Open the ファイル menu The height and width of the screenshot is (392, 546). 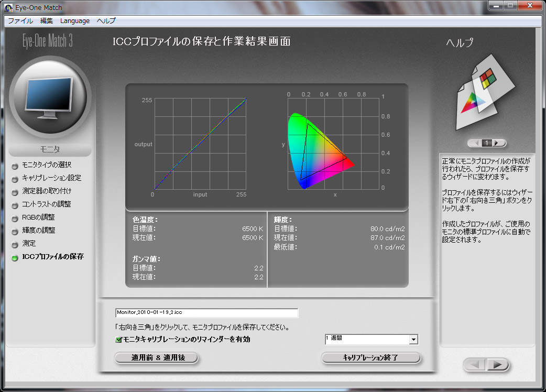coord(20,21)
